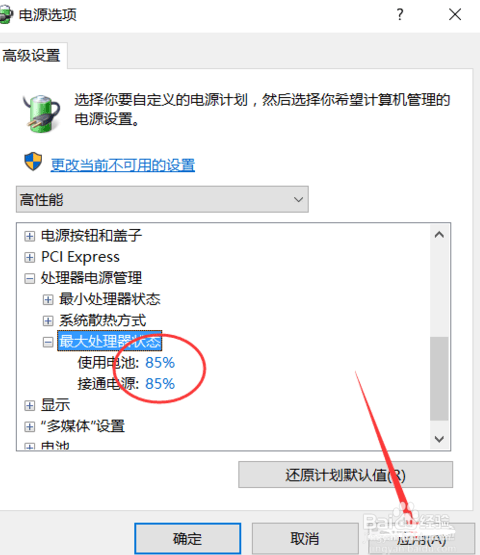Click 还原计划默认值 button
Screen dimensions: 480x555
tap(345, 475)
